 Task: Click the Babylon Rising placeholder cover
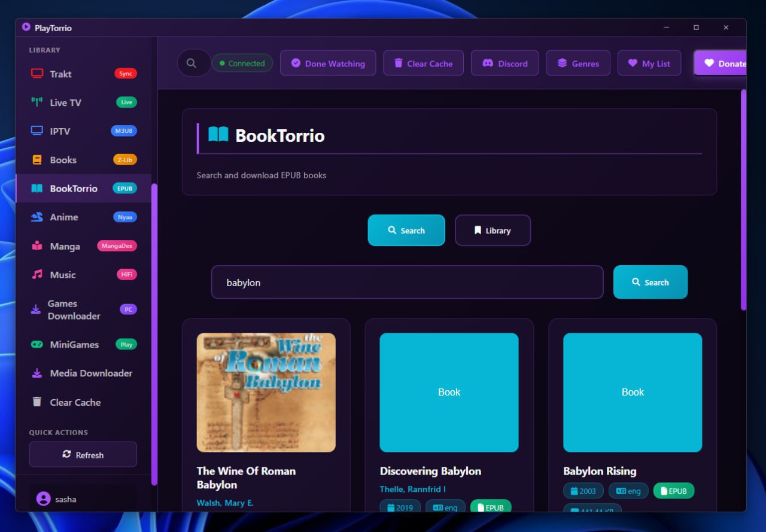[x=633, y=393]
